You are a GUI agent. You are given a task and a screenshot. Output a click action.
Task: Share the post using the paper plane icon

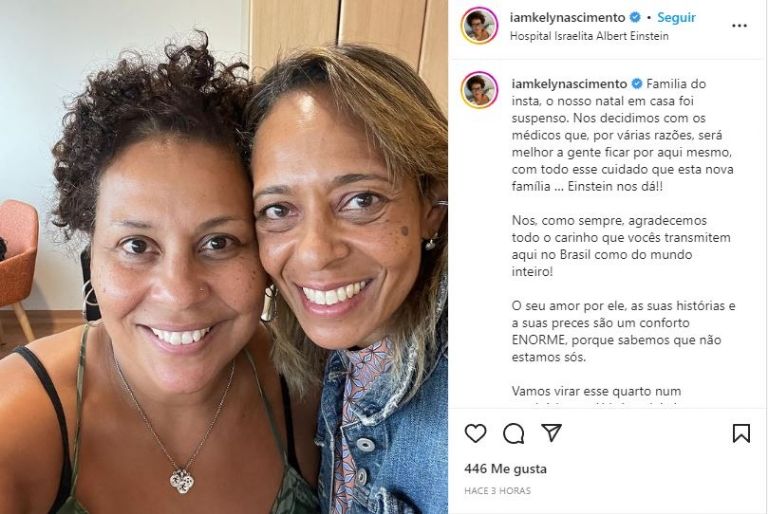pyautogui.click(x=552, y=433)
